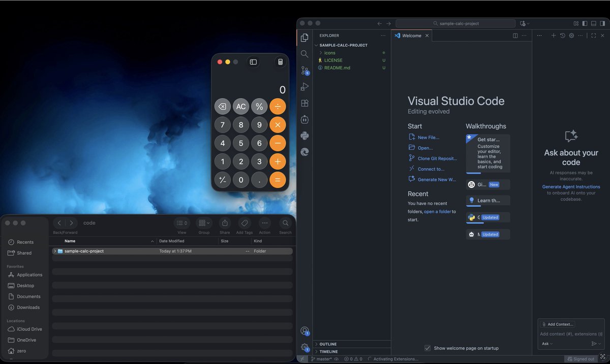
Task: Click the remote window icon in VS Code status bar
Action: (x=302, y=359)
